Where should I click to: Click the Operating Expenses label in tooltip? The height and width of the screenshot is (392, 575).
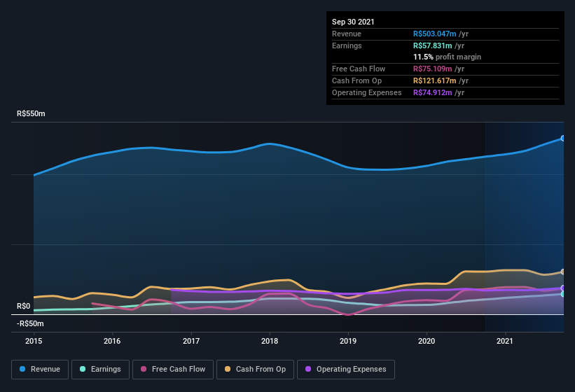tap(367, 92)
